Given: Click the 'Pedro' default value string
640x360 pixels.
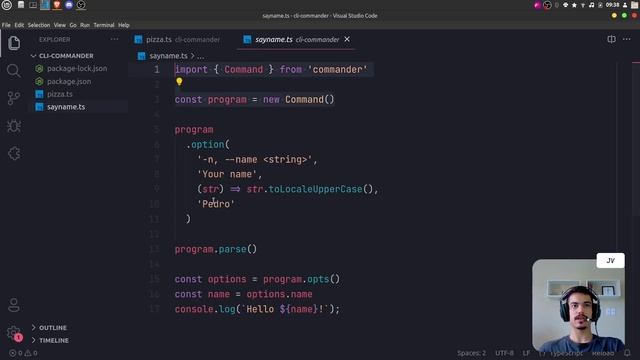Looking at the screenshot, I should tap(216, 204).
